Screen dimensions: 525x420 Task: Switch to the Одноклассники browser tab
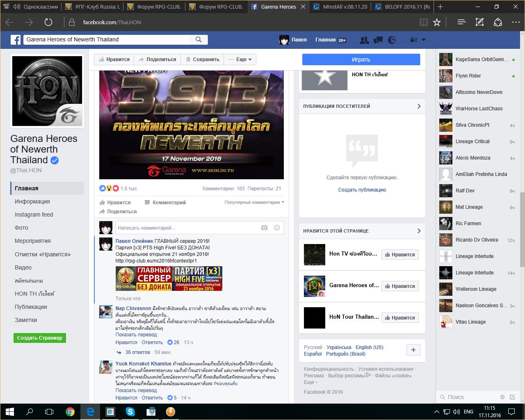(31, 7)
